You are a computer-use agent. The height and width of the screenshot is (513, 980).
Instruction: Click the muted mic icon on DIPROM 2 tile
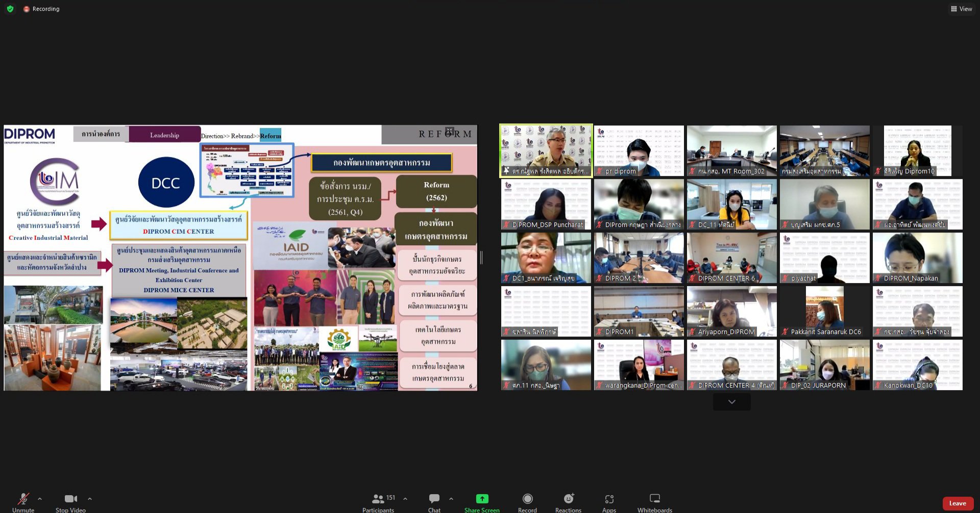coord(600,278)
